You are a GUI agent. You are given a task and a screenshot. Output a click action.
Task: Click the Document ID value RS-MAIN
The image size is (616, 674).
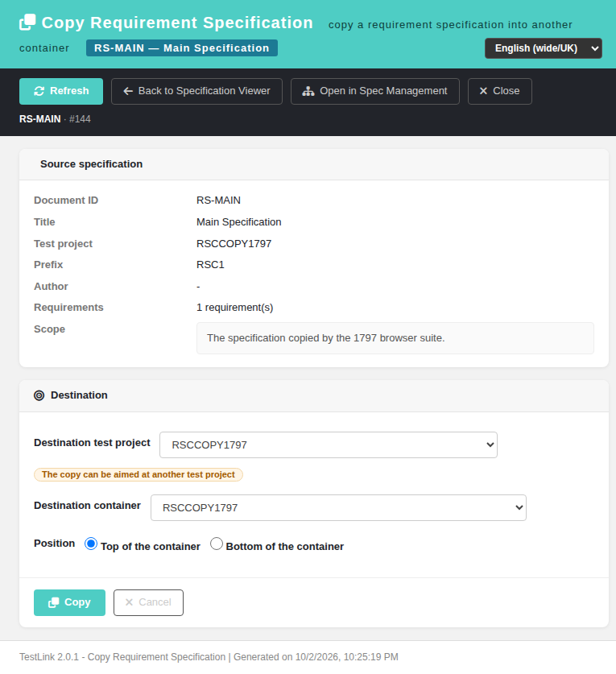point(218,201)
